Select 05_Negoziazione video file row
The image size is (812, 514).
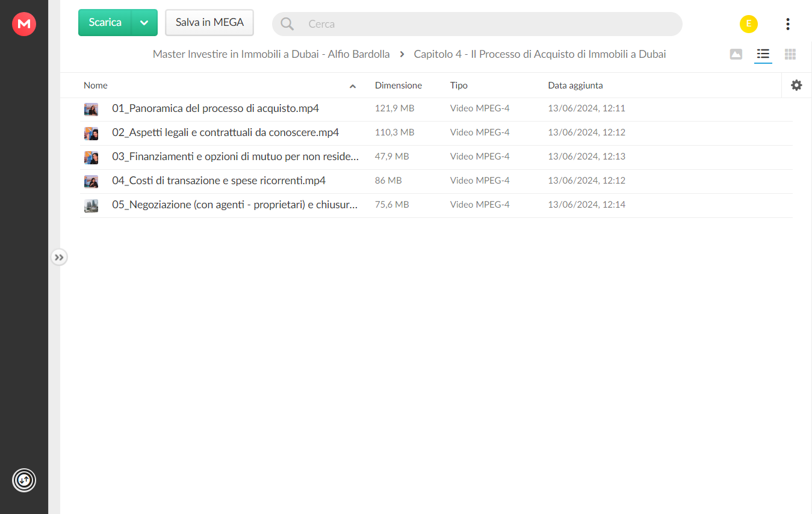tap(436, 205)
